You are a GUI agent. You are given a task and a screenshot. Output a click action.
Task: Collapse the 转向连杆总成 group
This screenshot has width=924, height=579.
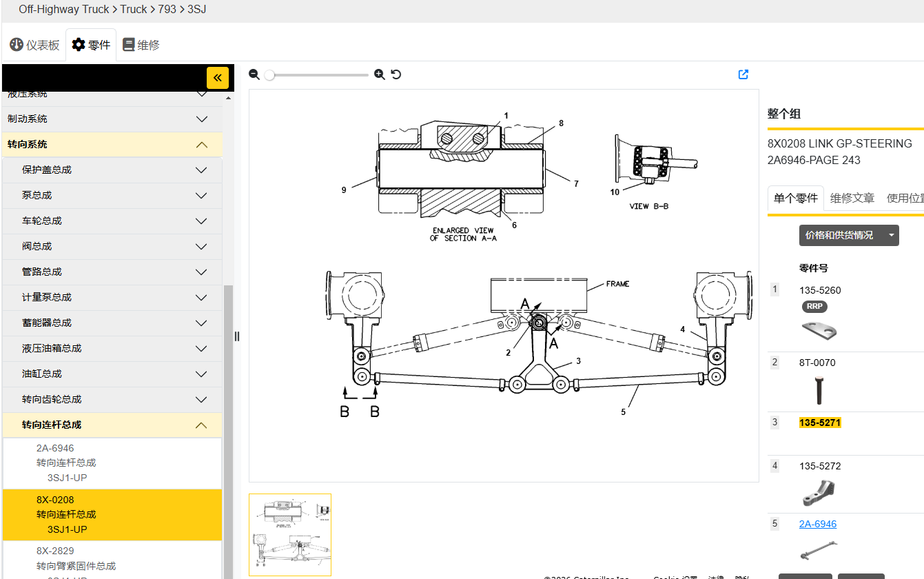point(201,425)
